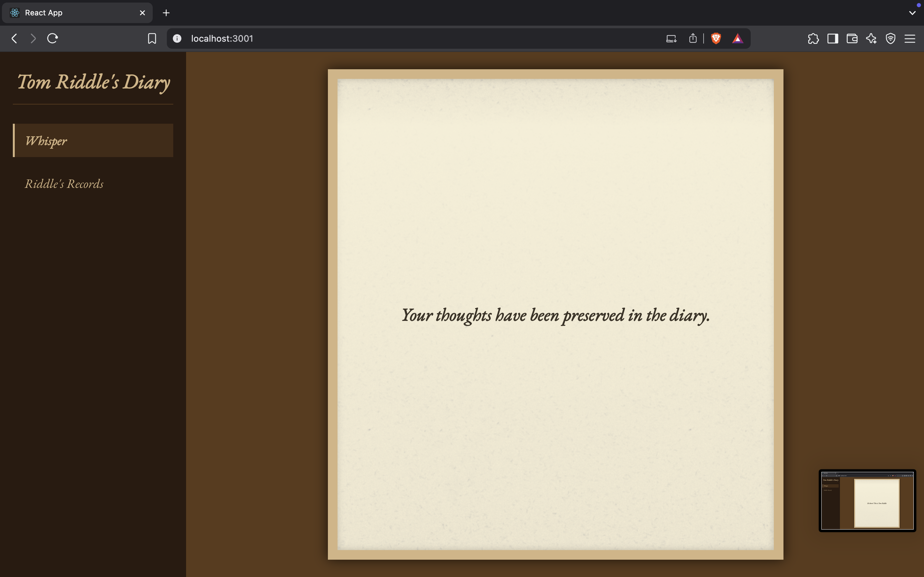The height and width of the screenshot is (577, 924).
Task: Click the screenshot preview thumbnail
Action: pyautogui.click(x=867, y=501)
